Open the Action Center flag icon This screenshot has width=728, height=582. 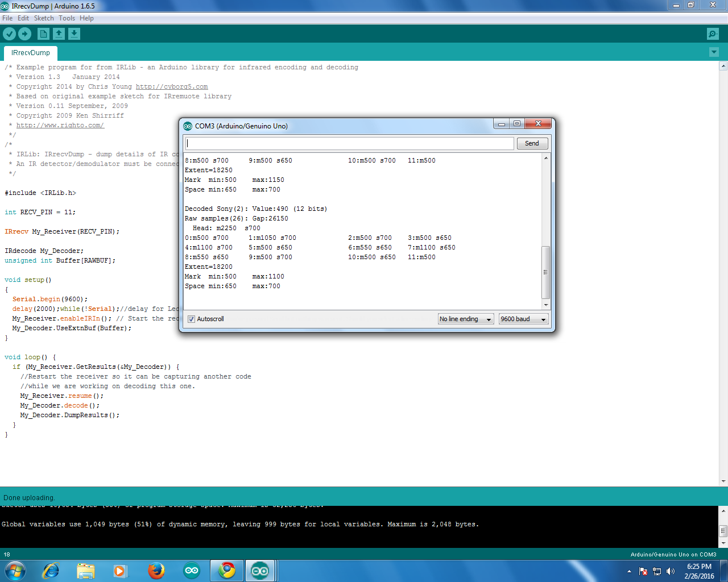(x=643, y=571)
